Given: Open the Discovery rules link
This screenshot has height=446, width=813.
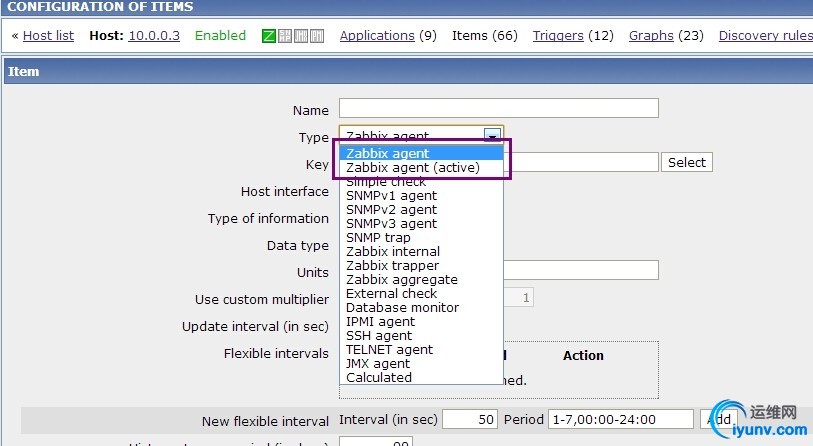Looking at the screenshot, I should [765, 36].
